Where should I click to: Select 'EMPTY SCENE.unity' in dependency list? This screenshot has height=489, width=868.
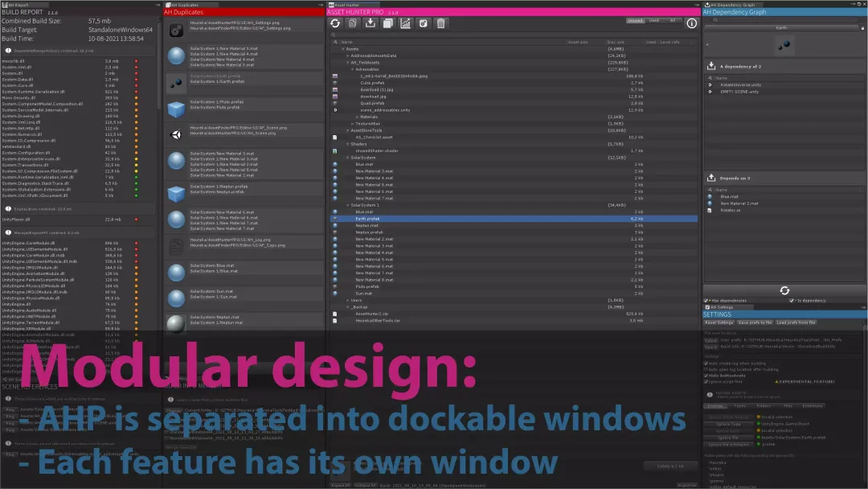tap(739, 92)
